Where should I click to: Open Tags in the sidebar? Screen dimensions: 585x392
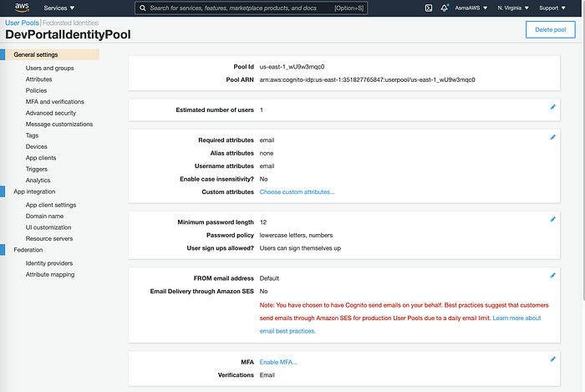pos(32,135)
